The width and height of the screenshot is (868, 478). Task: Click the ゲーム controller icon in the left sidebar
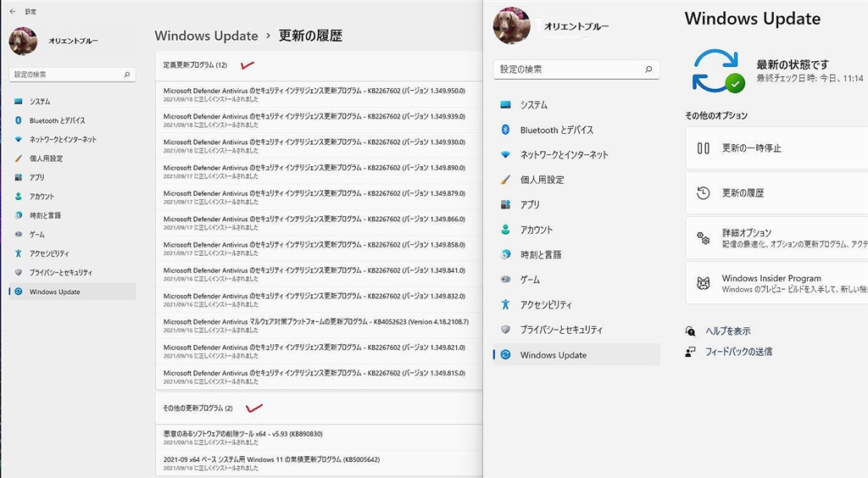(x=19, y=234)
